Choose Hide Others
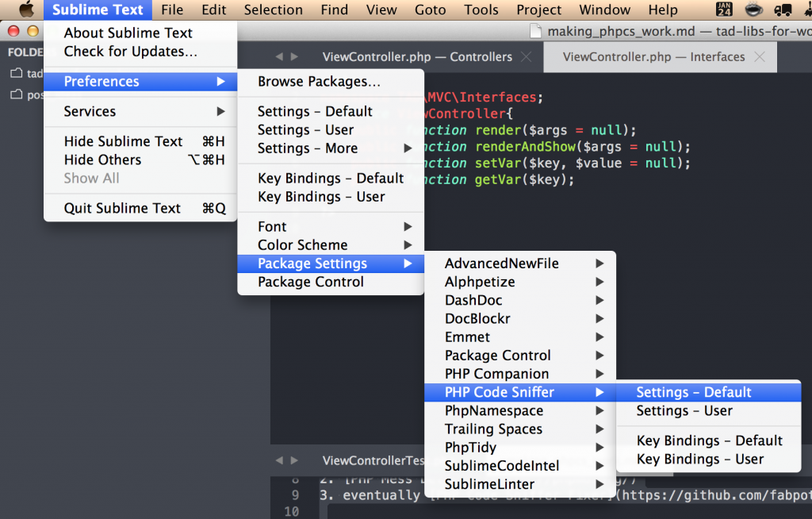Image resolution: width=812 pixels, height=519 pixels. (x=140, y=160)
